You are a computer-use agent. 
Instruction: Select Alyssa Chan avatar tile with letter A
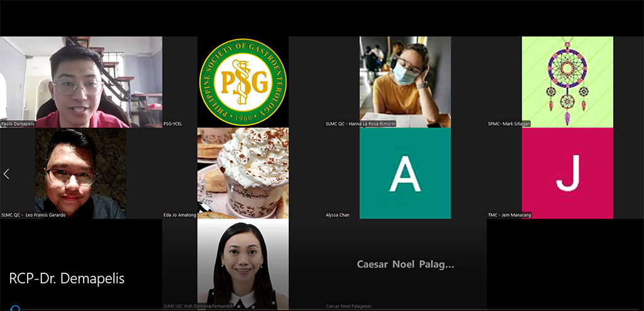[405, 173]
